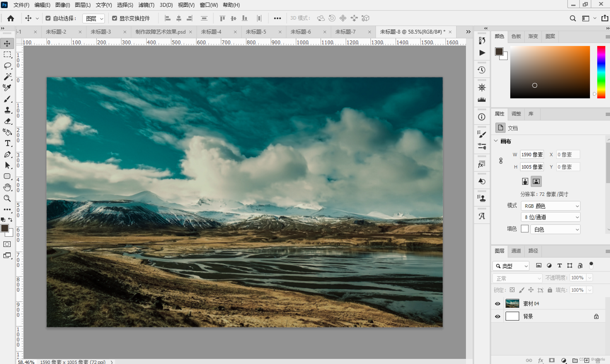Open the 8 位/通道 bit depth dropdown
This screenshot has height=364, width=610.
(550, 217)
